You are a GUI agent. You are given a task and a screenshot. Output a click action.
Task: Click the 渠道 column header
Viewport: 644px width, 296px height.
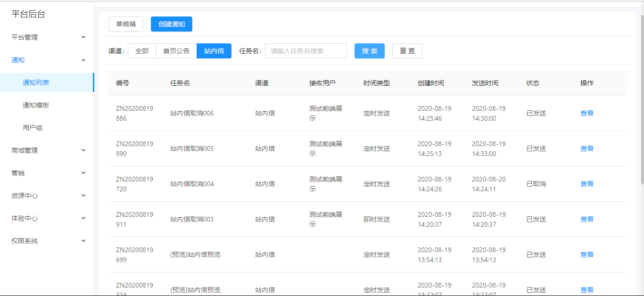pos(262,83)
